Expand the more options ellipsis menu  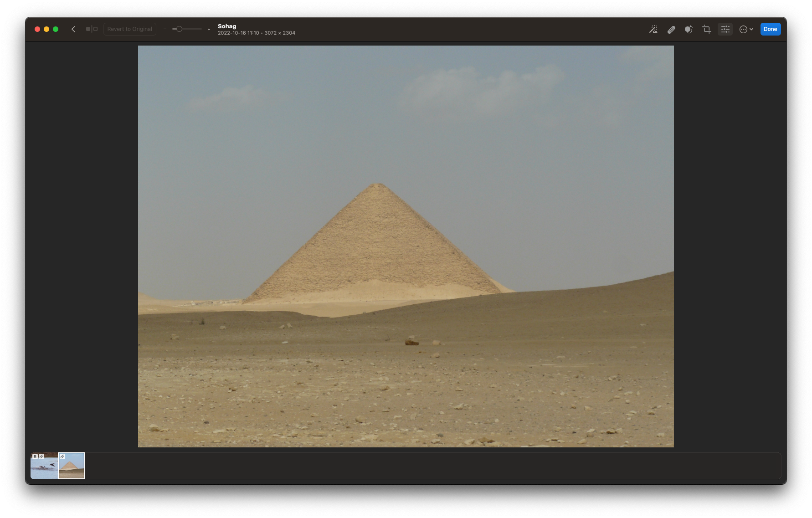(746, 29)
